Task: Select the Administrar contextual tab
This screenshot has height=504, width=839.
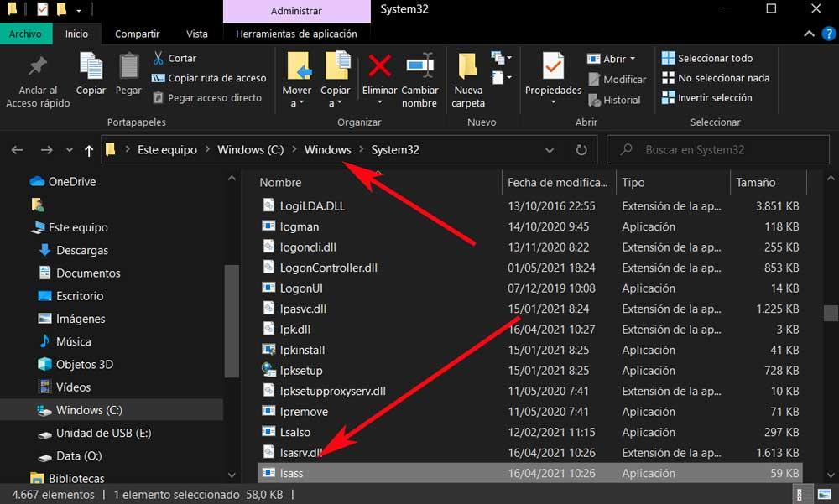Action: tap(296, 11)
